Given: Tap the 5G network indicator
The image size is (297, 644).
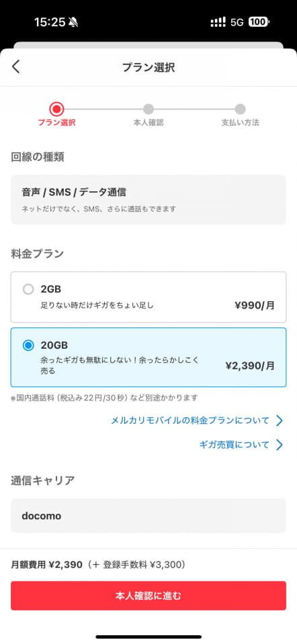Looking at the screenshot, I should point(237,22).
